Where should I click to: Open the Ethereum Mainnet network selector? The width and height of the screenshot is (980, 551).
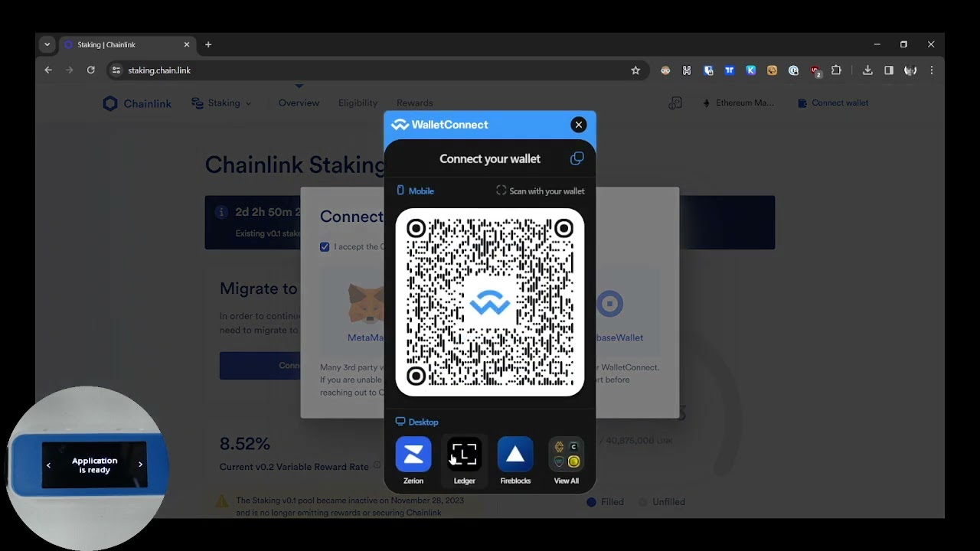point(737,103)
